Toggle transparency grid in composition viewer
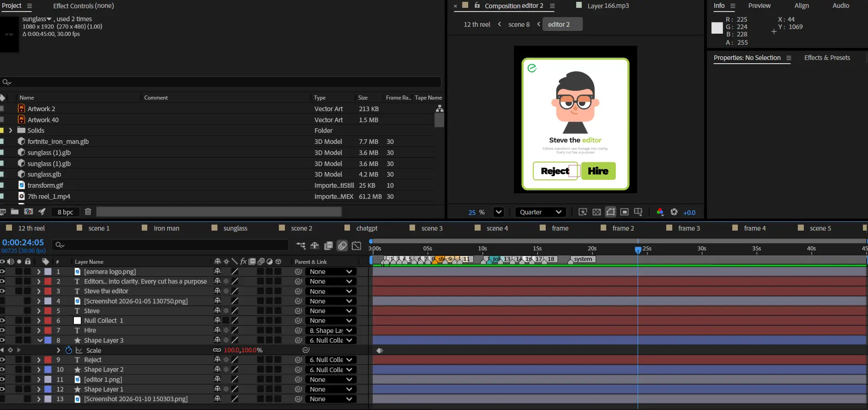The height and width of the screenshot is (410, 868). pos(597,212)
